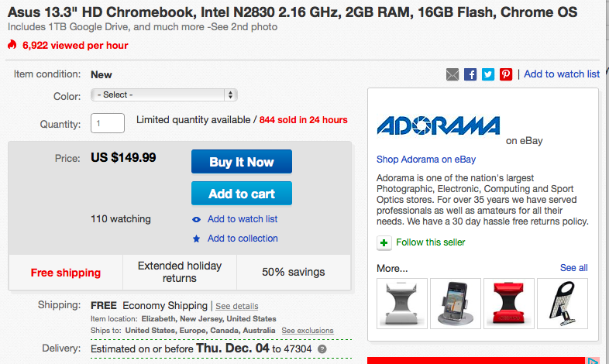Click top-right Add to watch list link
Viewport: 609px width, 364px height.
562,74
